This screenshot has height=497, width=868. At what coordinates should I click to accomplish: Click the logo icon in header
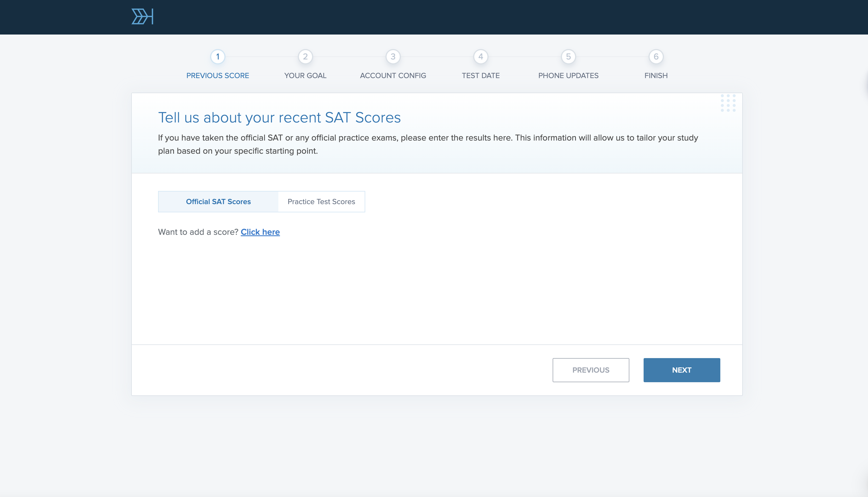[x=142, y=16]
